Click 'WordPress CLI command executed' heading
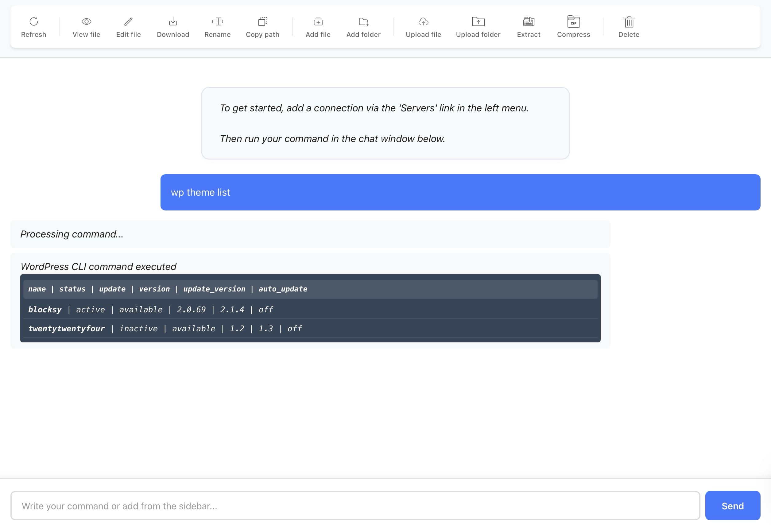The image size is (771, 532). point(99,267)
